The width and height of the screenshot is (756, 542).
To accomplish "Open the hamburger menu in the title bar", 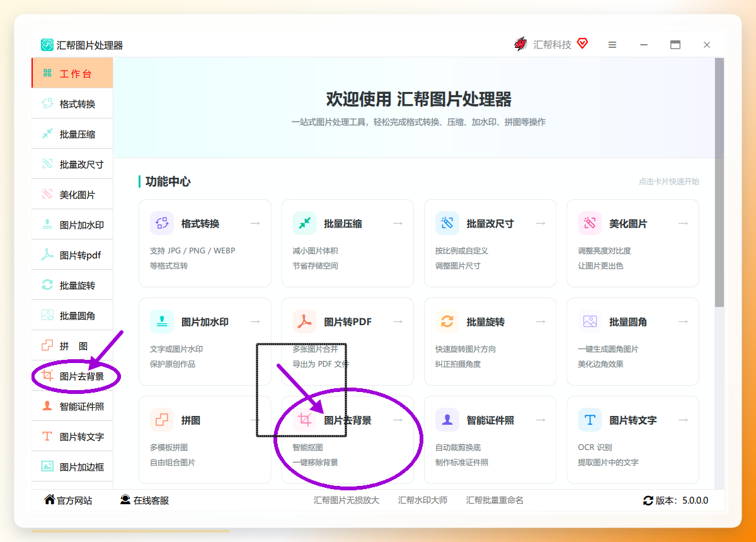I will click(612, 45).
